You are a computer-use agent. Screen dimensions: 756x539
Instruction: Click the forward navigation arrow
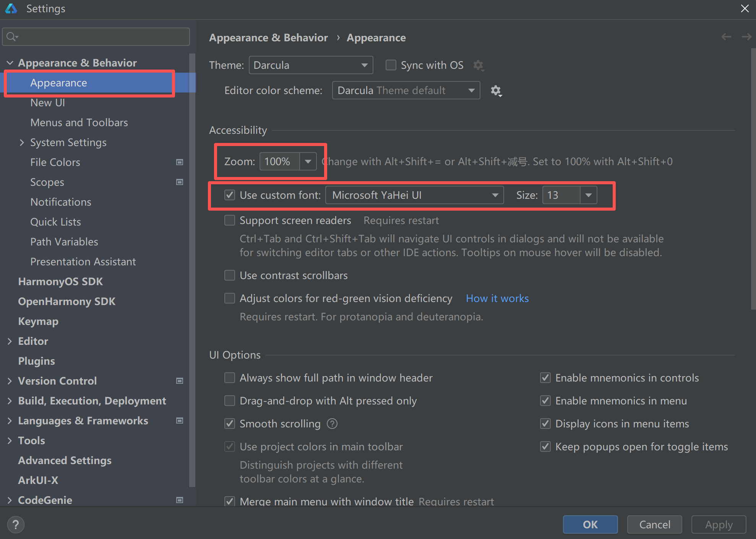[746, 37]
